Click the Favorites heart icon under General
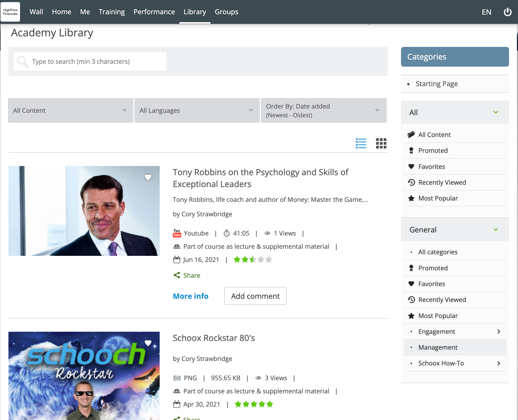 click(411, 284)
